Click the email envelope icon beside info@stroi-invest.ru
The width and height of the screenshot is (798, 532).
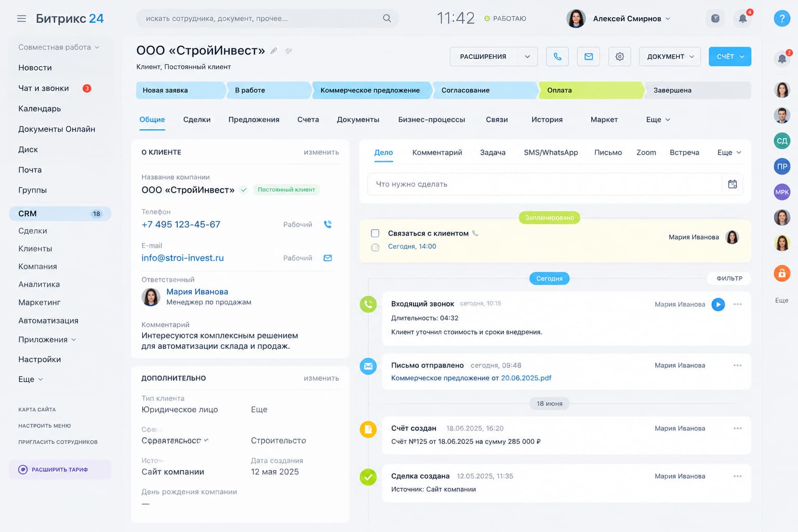click(328, 258)
